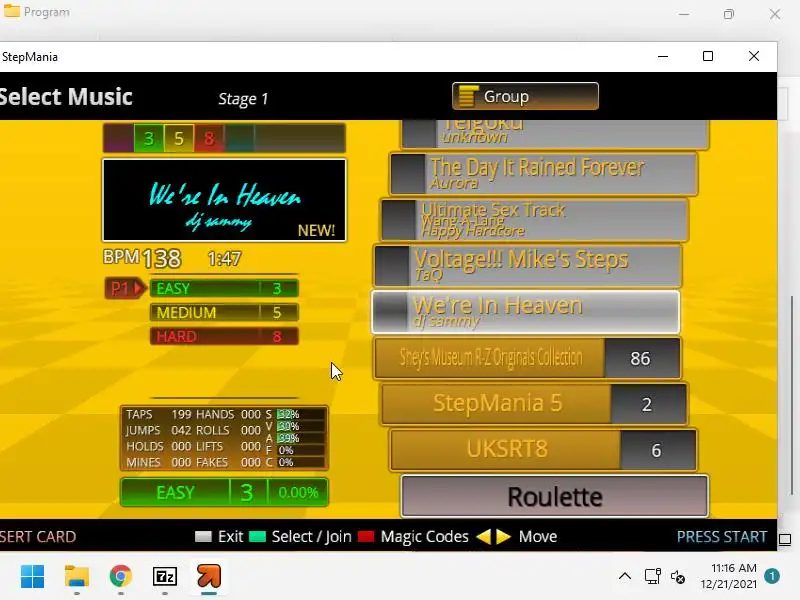Click Group sort list icon

(468, 96)
